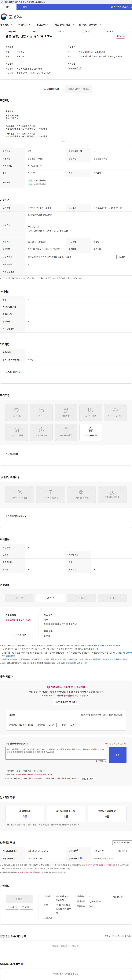The height and width of the screenshot is (980, 132).
Task: Click the 장애인용 승강기 facility icon
Action: point(50,495)
